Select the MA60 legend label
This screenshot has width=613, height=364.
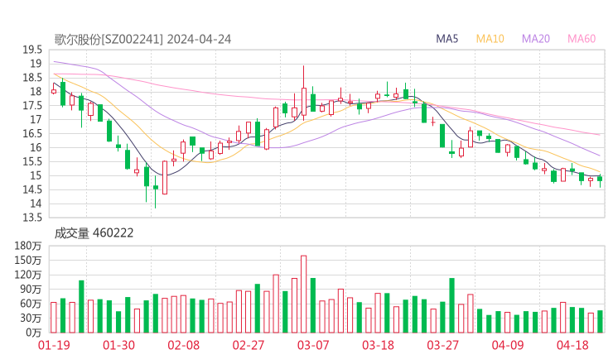pyautogui.click(x=582, y=39)
